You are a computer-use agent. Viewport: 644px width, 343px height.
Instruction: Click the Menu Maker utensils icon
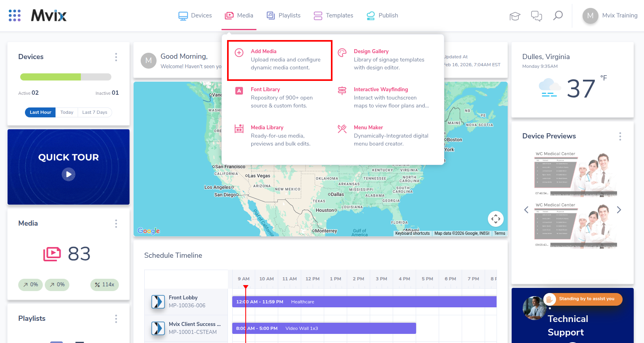[342, 129]
